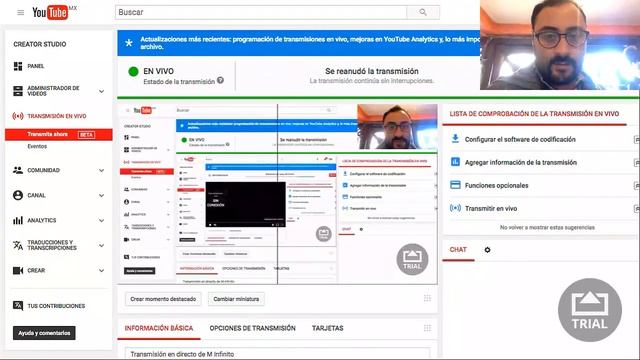Open Eventos in sidebar
The image size is (640, 360).
(x=37, y=146)
